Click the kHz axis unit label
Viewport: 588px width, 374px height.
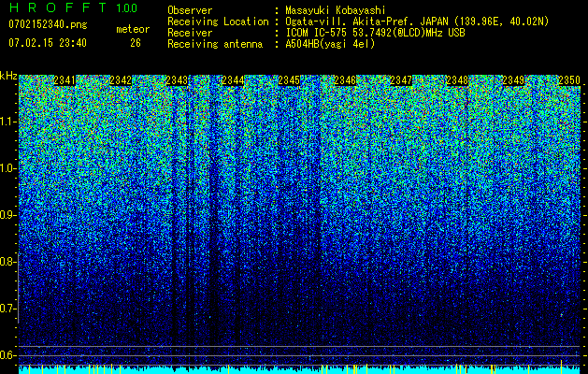click(x=8, y=76)
